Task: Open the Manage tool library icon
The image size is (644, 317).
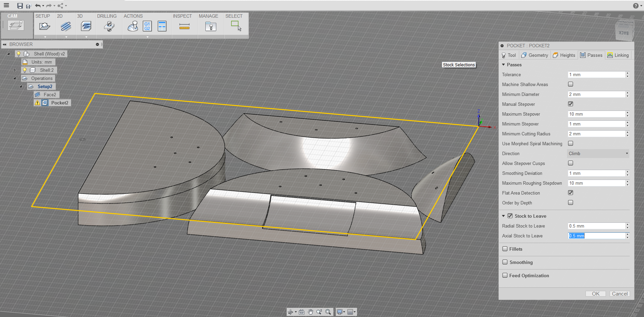Action: click(x=211, y=26)
